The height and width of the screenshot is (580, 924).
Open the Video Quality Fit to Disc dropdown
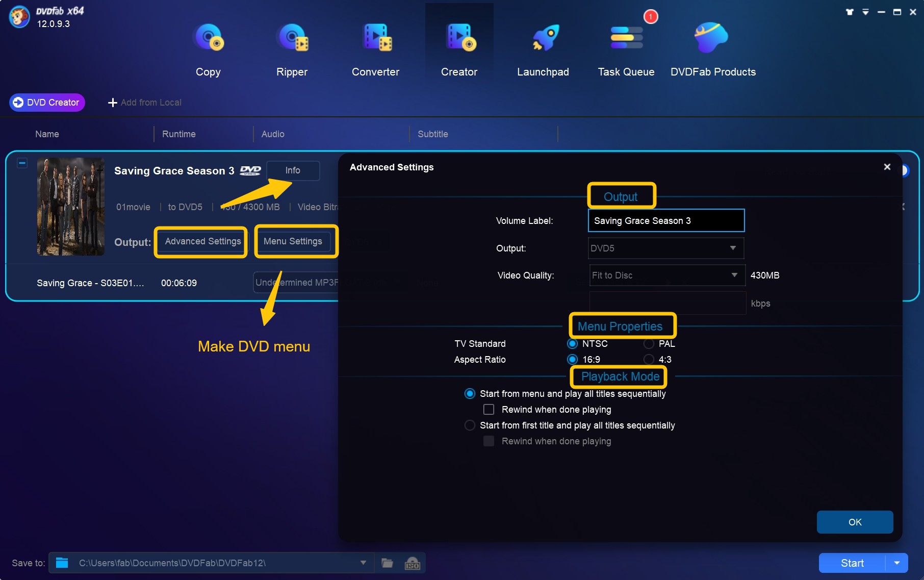[x=667, y=275]
